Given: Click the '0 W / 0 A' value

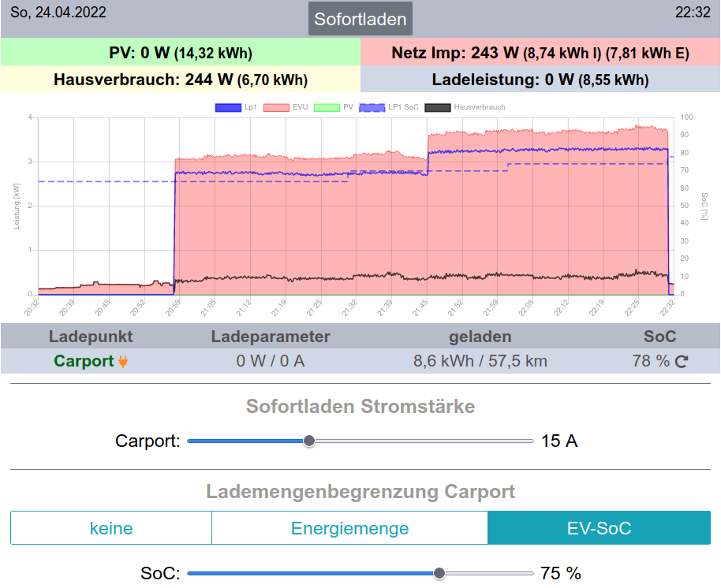Looking at the screenshot, I should [x=271, y=361].
